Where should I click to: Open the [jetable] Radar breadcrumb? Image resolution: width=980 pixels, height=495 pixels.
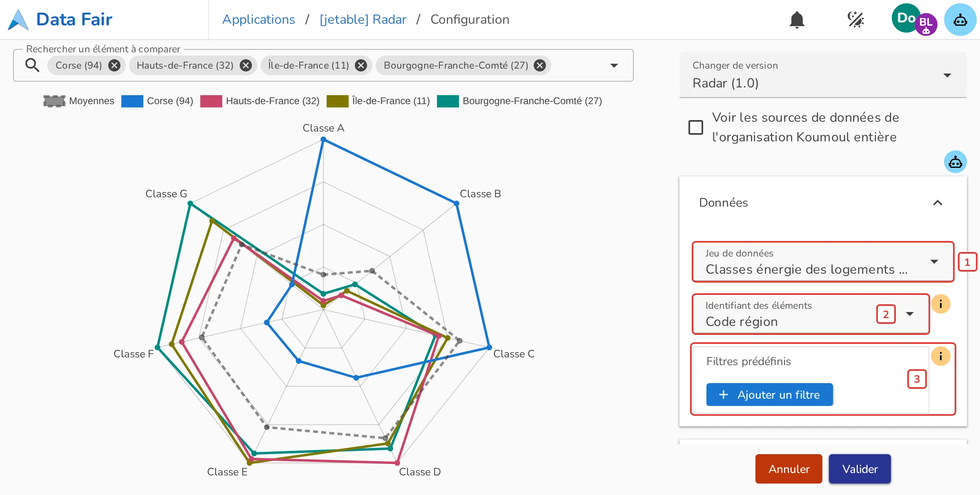tap(363, 20)
